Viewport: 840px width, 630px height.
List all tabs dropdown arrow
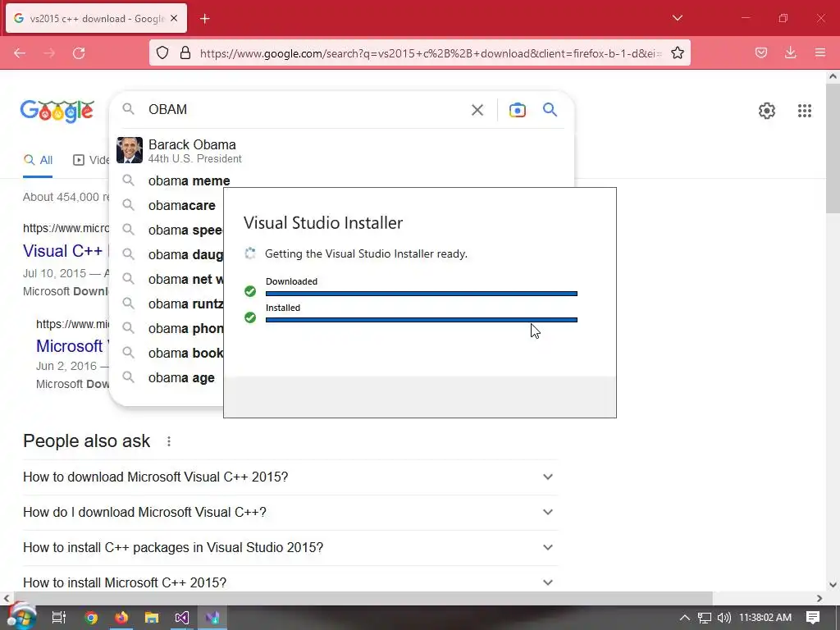677,18
